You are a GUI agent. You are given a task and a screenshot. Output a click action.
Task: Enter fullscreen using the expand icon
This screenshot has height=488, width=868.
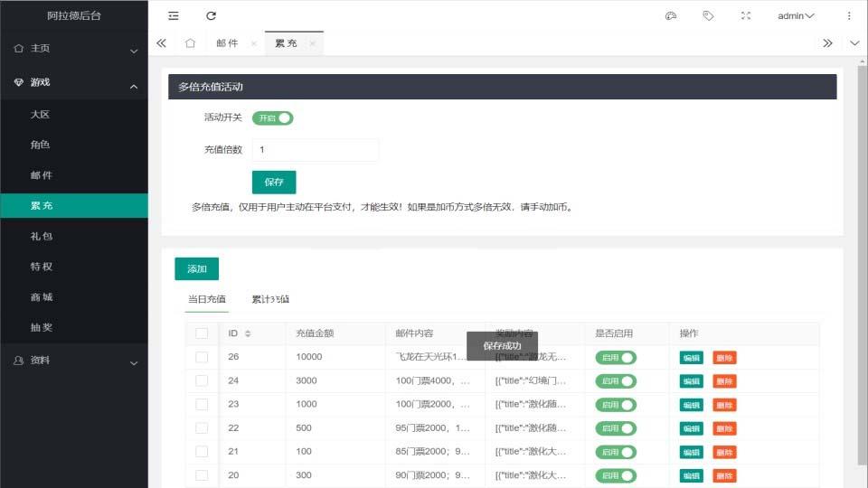tap(746, 15)
